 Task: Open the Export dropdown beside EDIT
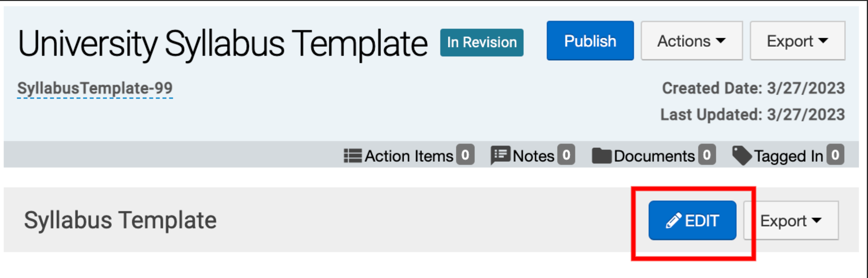(791, 221)
